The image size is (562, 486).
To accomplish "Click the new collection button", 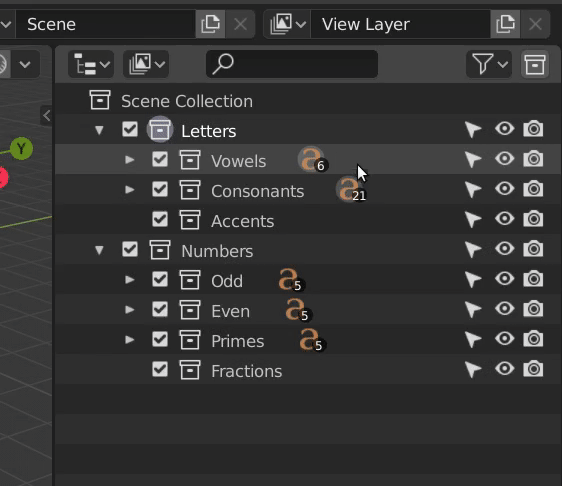I will pos(535,64).
